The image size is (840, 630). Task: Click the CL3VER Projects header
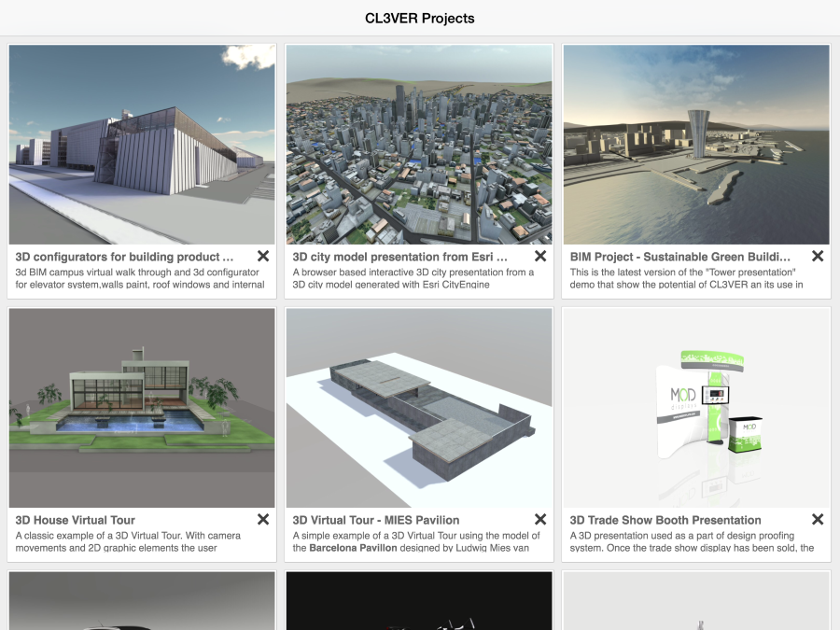(420, 18)
